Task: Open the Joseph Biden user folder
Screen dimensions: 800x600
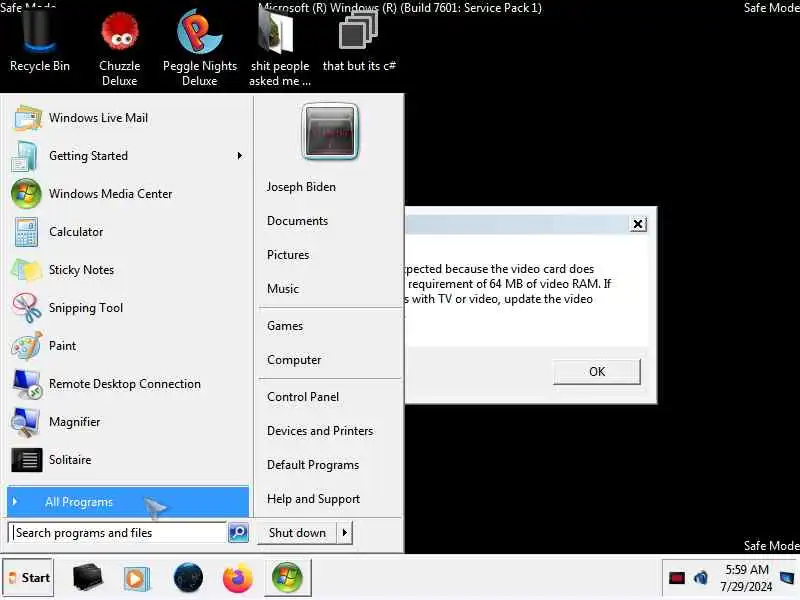Action: coord(301,187)
